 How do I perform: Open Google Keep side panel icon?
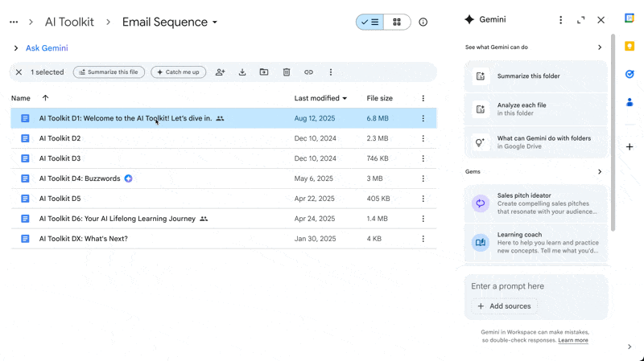click(x=630, y=46)
